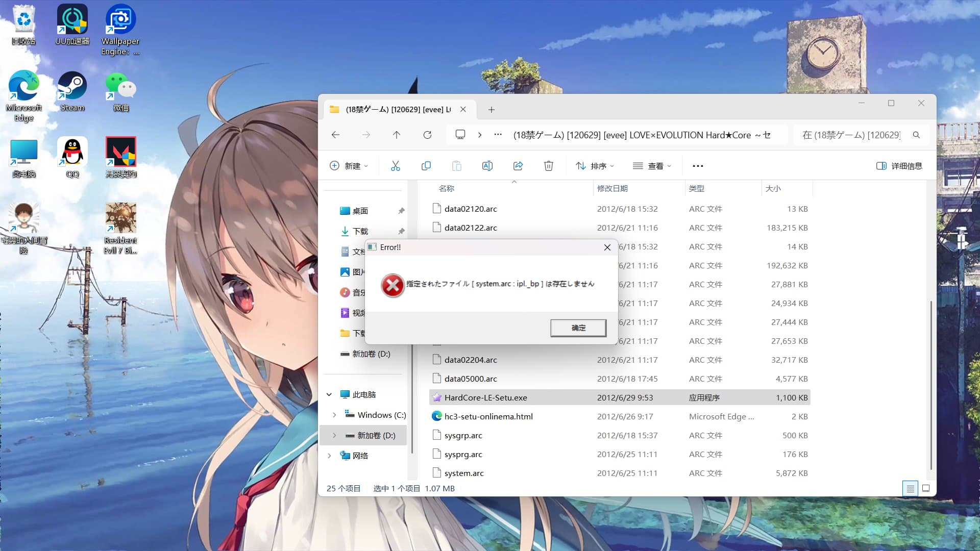980x551 pixels.
Task: Sort by 名称 column header
Action: [447, 188]
